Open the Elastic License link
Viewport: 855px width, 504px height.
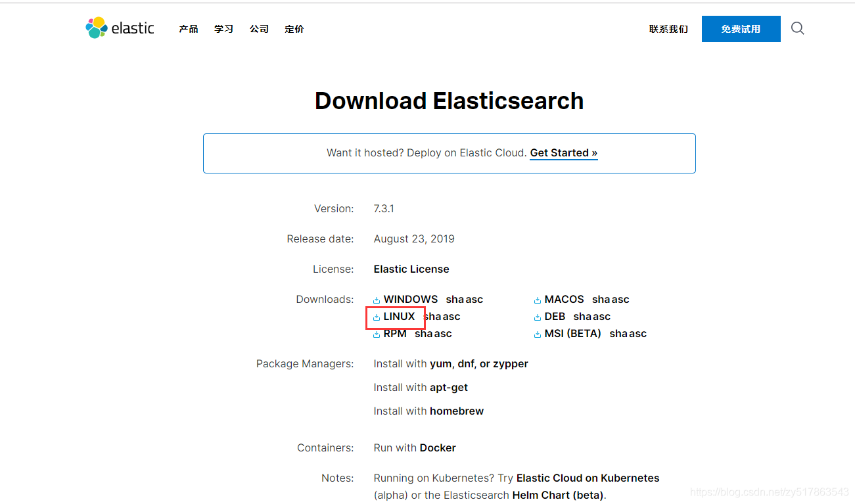411,269
